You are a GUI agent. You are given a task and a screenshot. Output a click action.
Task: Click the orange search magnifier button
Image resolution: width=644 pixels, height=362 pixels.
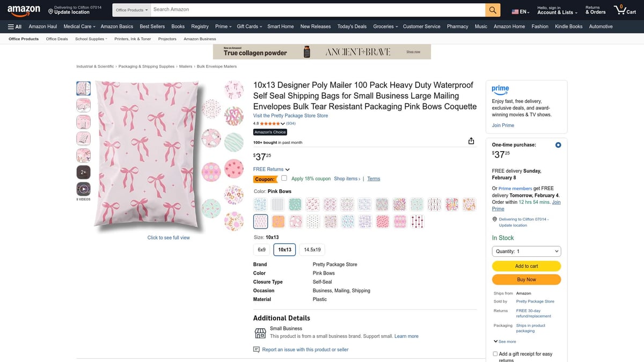click(493, 10)
